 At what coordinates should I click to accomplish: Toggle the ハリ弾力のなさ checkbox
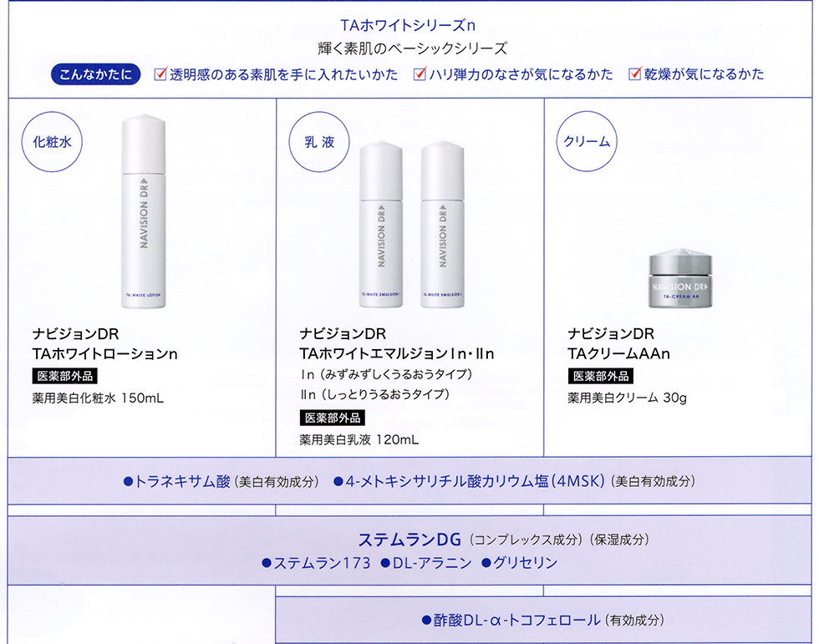coord(420,74)
